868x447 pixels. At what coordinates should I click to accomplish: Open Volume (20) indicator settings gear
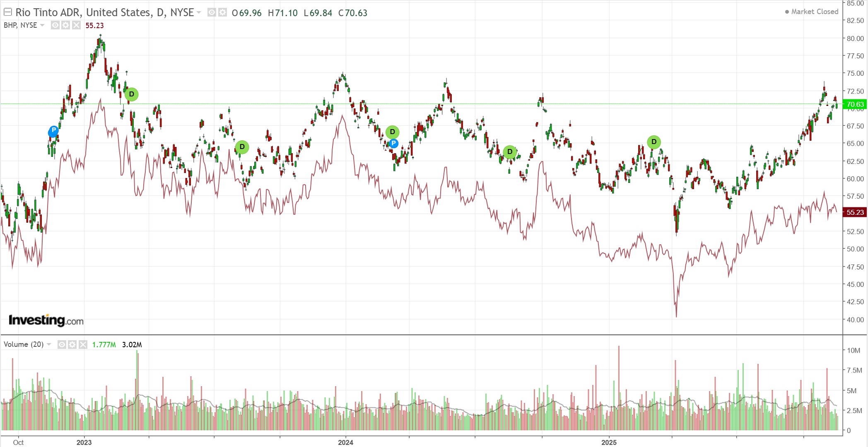pyautogui.click(x=72, y=344)
